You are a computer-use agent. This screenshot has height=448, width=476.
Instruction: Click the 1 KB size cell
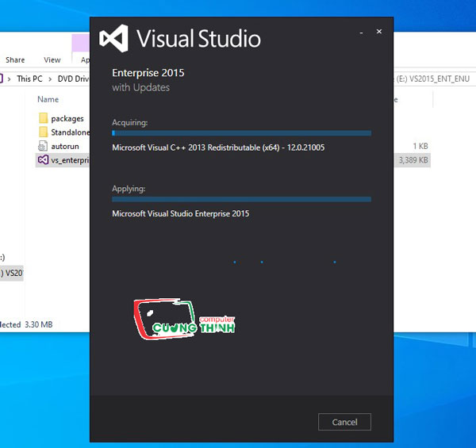tap(420, 146)
